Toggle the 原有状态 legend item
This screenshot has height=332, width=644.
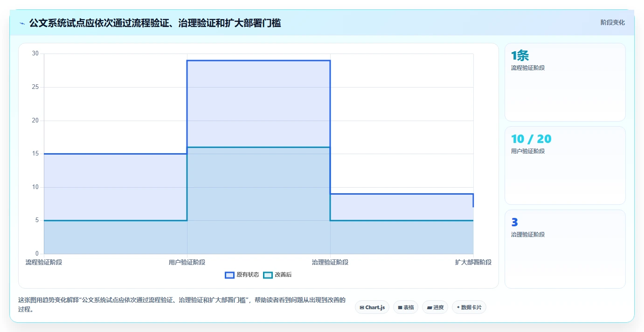(242, 275)
